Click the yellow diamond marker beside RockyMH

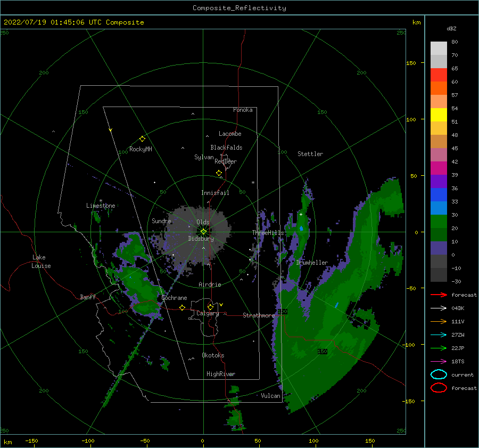[142, 139]
